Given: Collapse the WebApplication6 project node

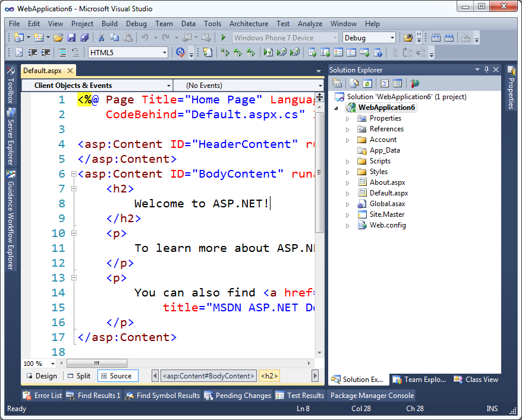Looking at the screenshot, I should click(x=337, y=108).
